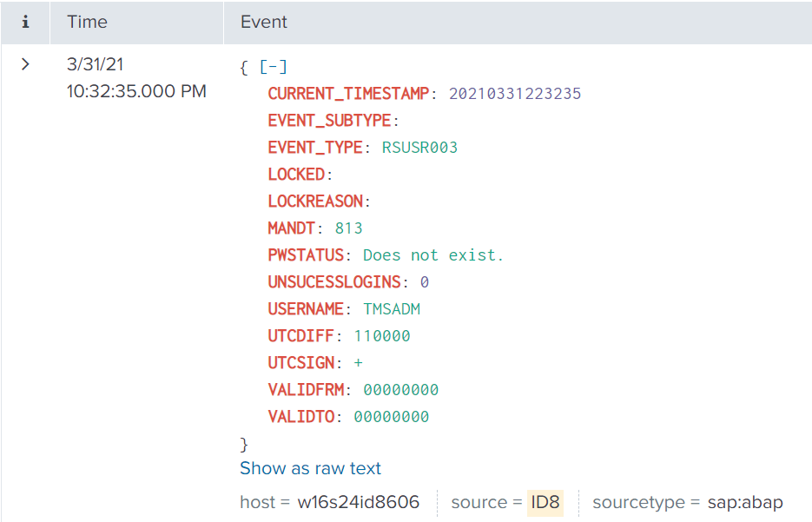Select PWSTATUS value 'Does not exist.'

coord(433,255)
